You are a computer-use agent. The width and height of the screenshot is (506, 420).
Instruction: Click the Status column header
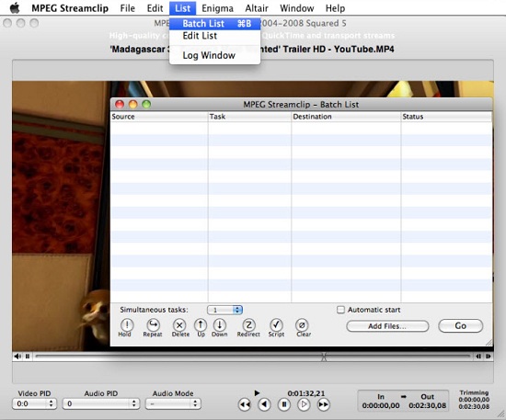click(x=446, y=117)
